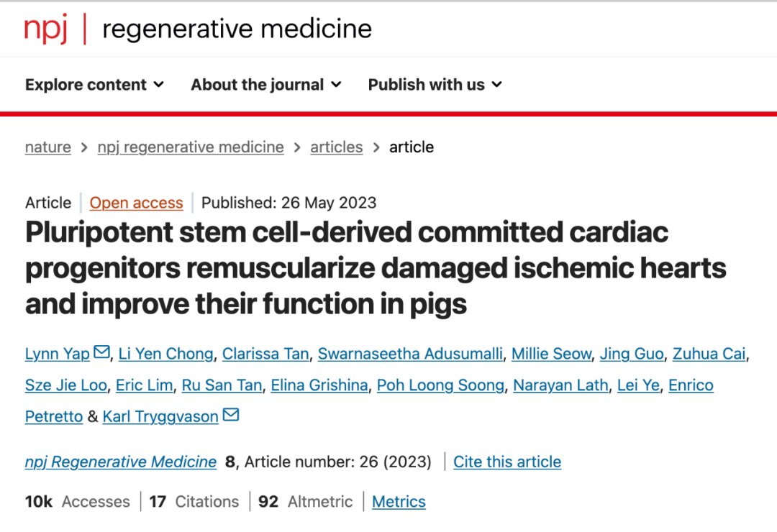Click Cite this article
Image resolution: width=777 pixels, height=532 pixels.
(507, 462)
